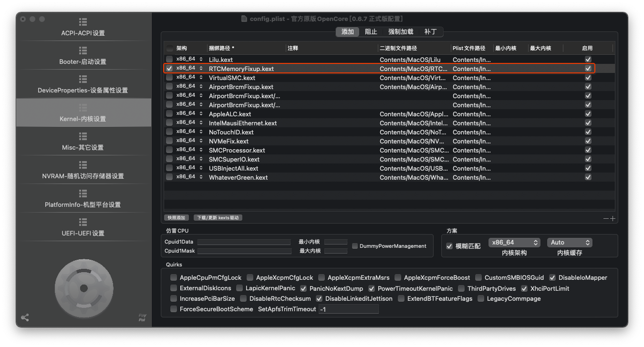Select the NoTouchID.kext row name

[x=231, y=132]
